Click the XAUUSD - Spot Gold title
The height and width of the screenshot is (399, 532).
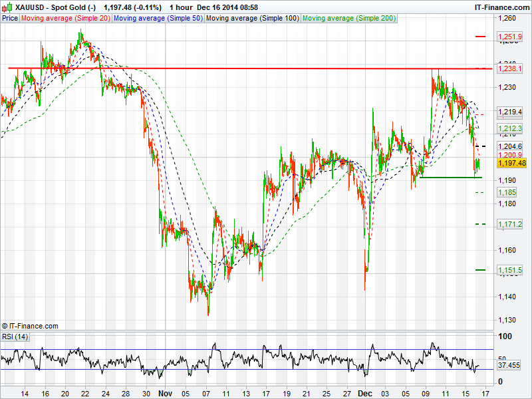(x=51, y=7)
